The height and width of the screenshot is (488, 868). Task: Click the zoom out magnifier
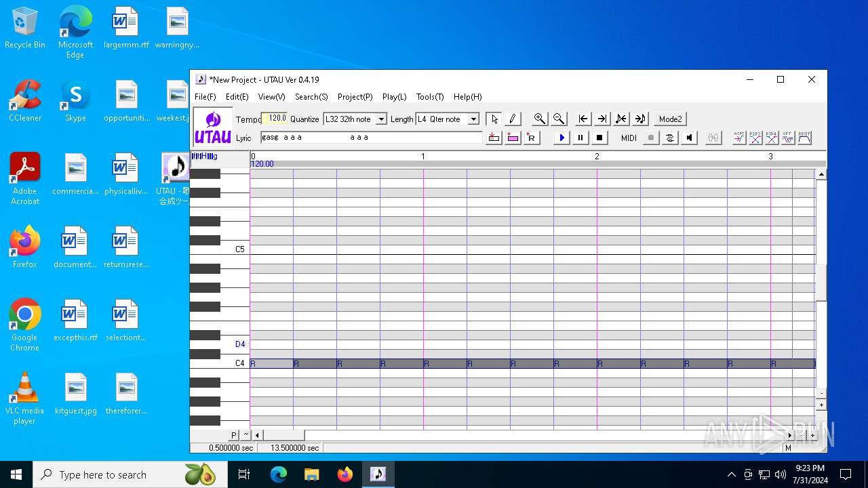click(559, 119)
